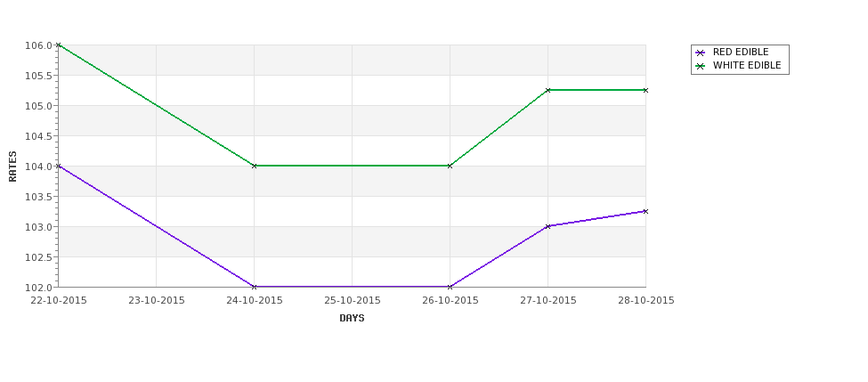
Task: Click the 25-10-2015 x-axis date label
Action: coord(352,301)
